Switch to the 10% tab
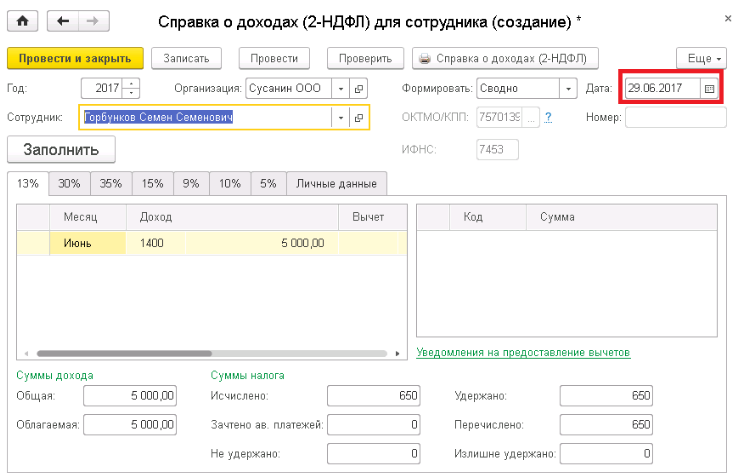Image resolution: width=733 pixels, height=476 pixels. 230,183
